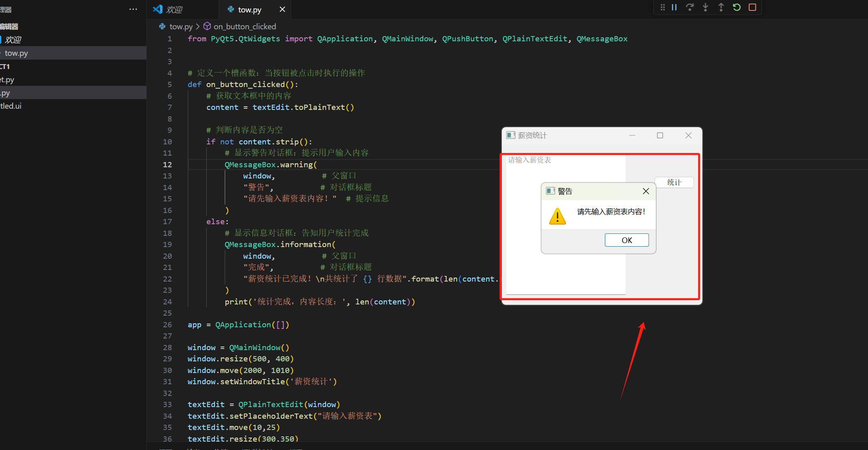The width and height of the screenshot is (868, 450).
Task: Click tow.py in the breadcrumb
Action: (x=181, y=26)
